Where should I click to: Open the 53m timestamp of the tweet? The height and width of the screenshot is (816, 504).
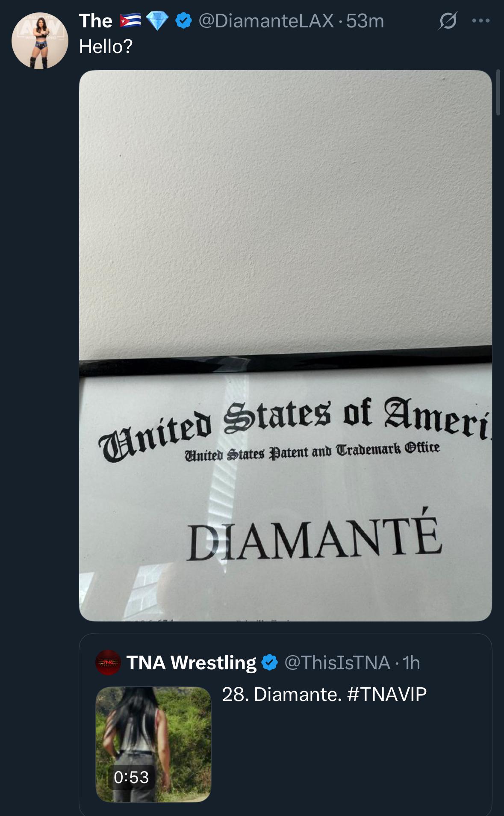click(x=365, y=21)
